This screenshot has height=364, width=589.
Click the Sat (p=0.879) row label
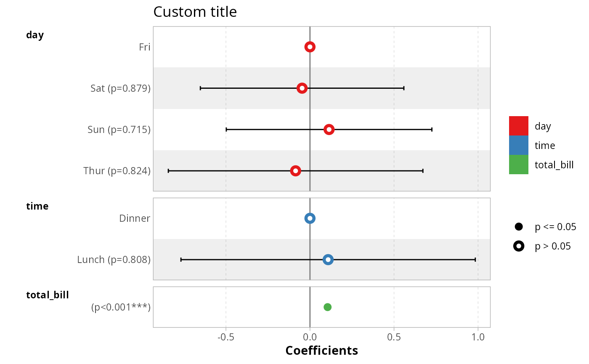pos(120,88)
